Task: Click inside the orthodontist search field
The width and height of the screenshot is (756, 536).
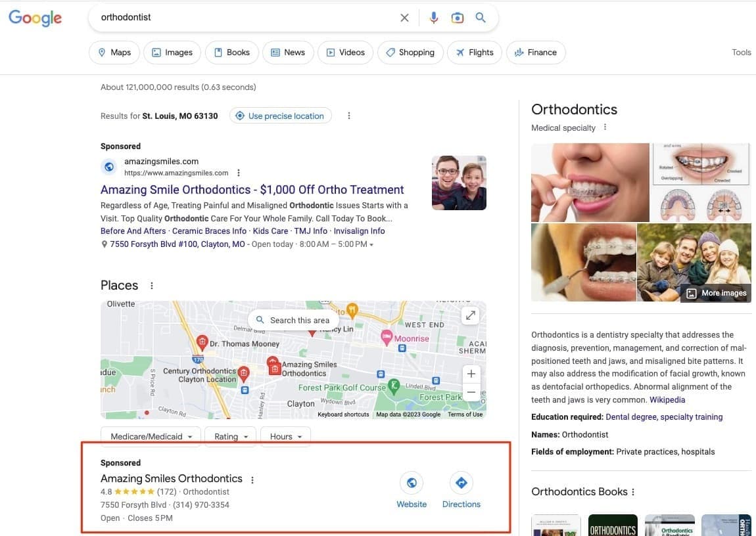Action: click(243, 18)
